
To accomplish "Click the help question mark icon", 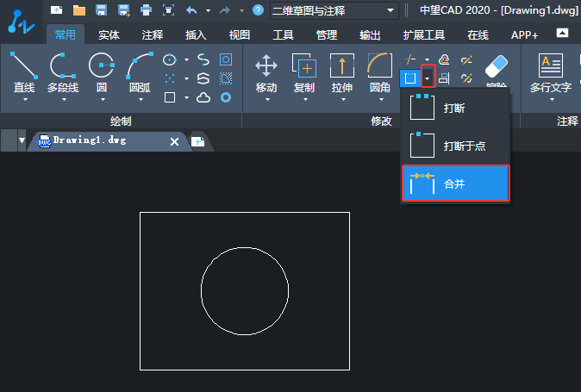I will tap(258, 10).
